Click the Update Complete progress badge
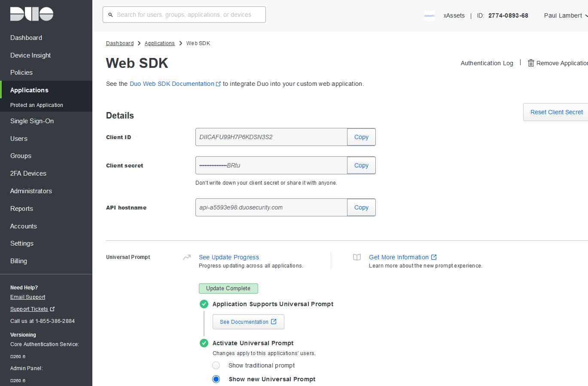The width and height of the screenshot is (588, 386). 228,288
